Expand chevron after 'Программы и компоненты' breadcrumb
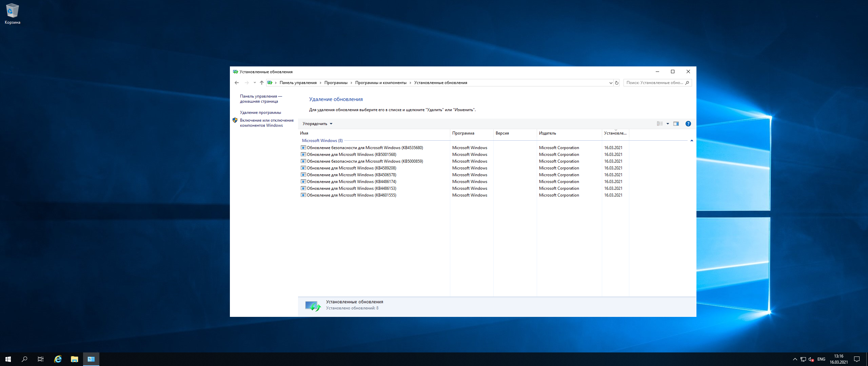 click(410, 83)
